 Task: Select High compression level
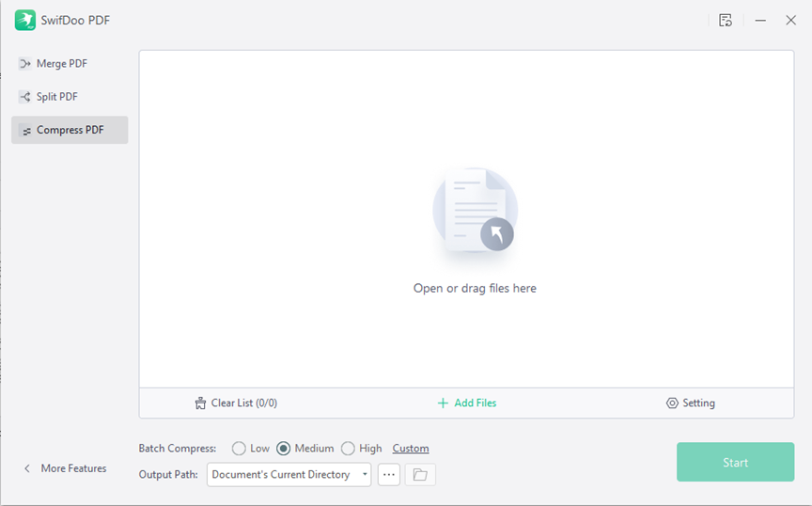click(x=348, y=448)
